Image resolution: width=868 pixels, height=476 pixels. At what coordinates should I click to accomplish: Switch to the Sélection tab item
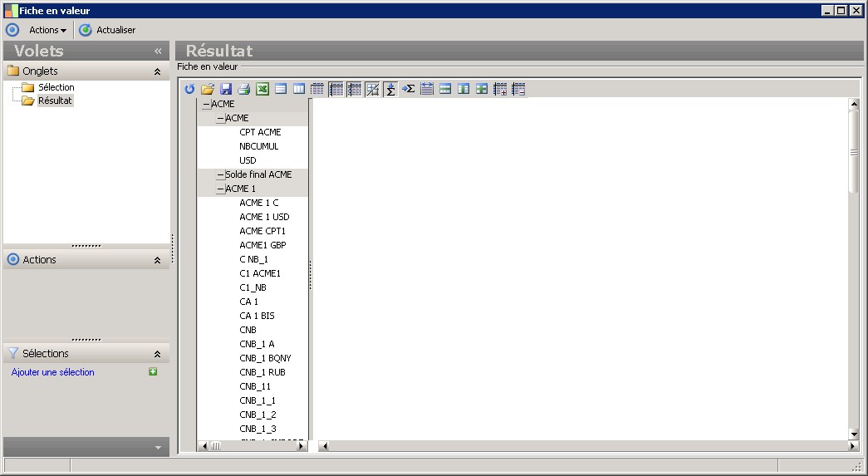tap(56, 87)
